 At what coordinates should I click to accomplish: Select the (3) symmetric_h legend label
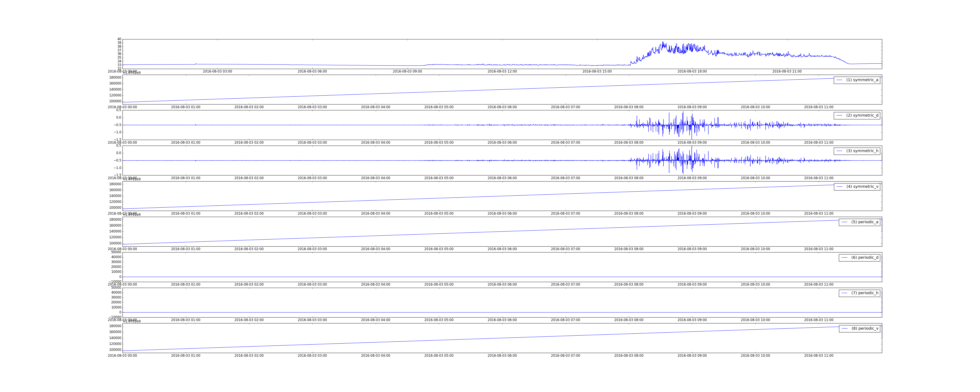coord(862,151)
